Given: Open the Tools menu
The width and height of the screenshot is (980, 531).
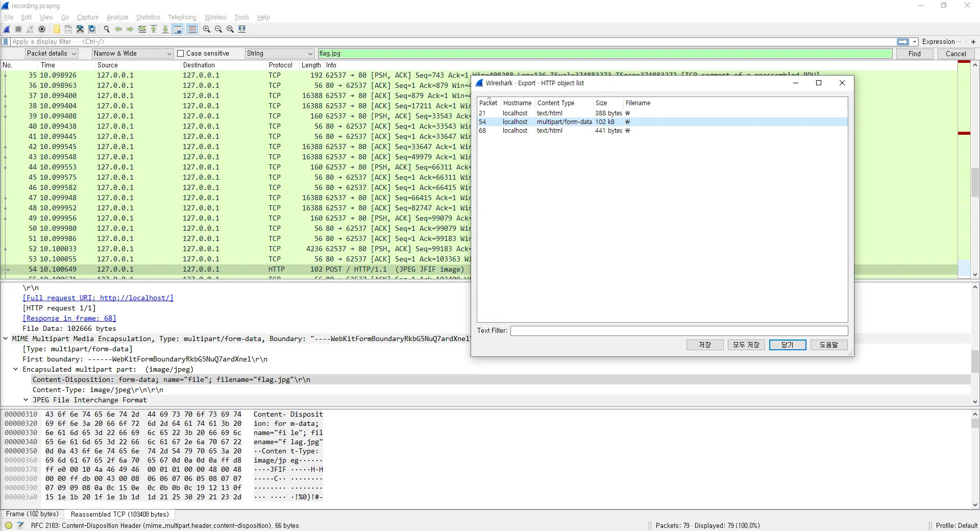Looking at the screenshot, I should click(x=242, y=17).
